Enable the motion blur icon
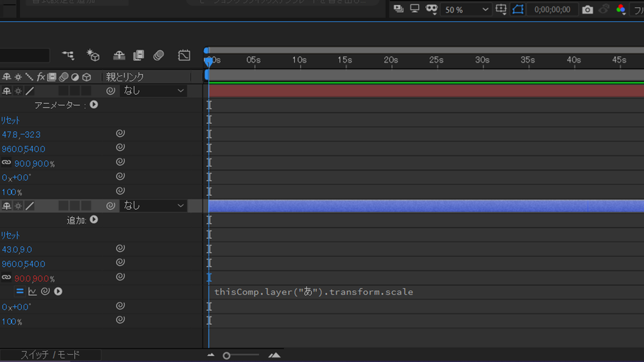The image size is (644, 362). (158, 55)
